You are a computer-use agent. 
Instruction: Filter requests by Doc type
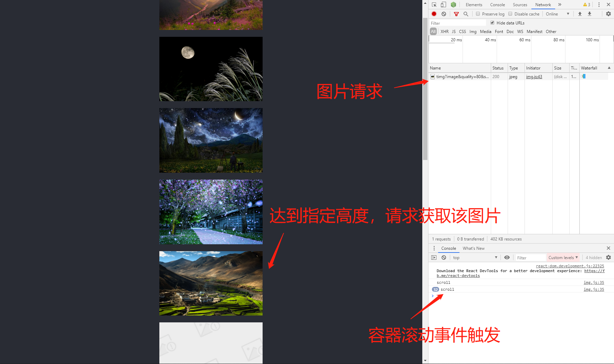click(x=510, y=32)
